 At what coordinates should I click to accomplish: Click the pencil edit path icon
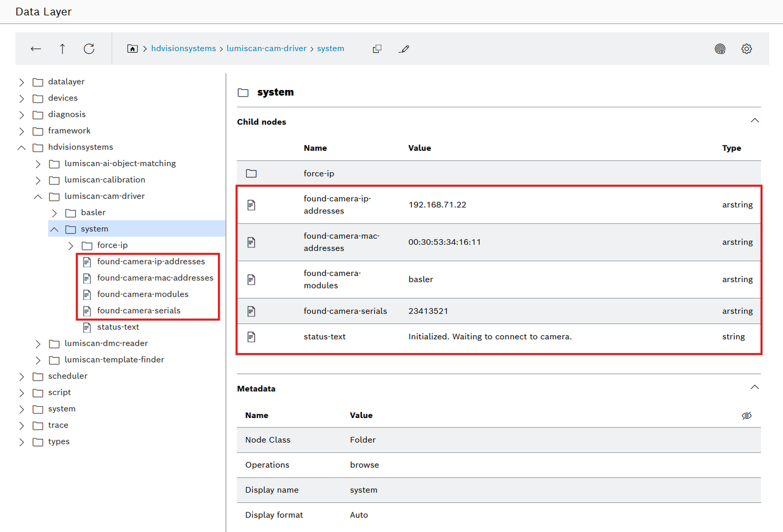(404, 49)
